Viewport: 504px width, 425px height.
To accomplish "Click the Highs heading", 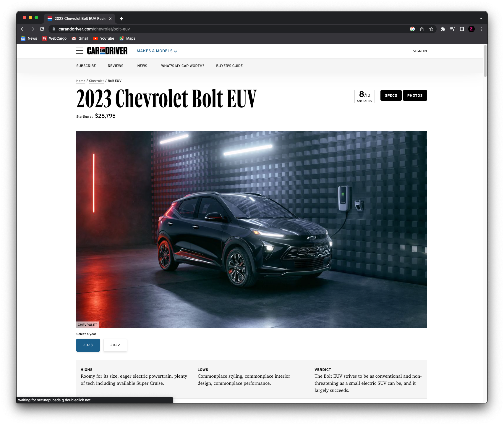I will tap(87, 370).
